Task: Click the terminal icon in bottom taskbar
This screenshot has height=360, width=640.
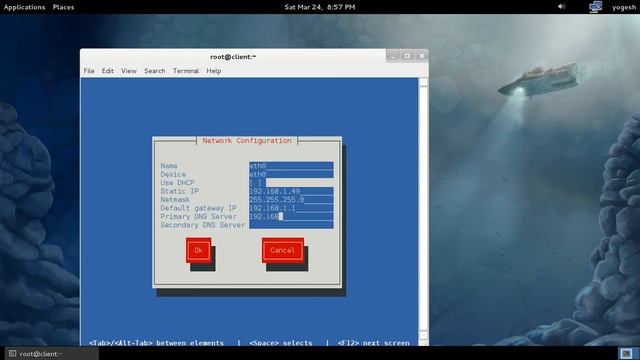Action: (x=12, y=353)
